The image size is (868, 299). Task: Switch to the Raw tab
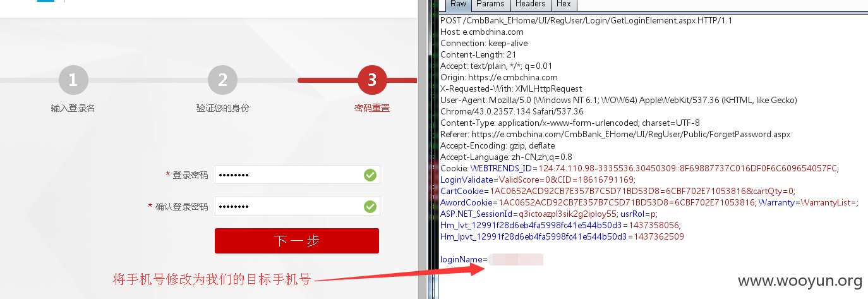pos(459,4)
